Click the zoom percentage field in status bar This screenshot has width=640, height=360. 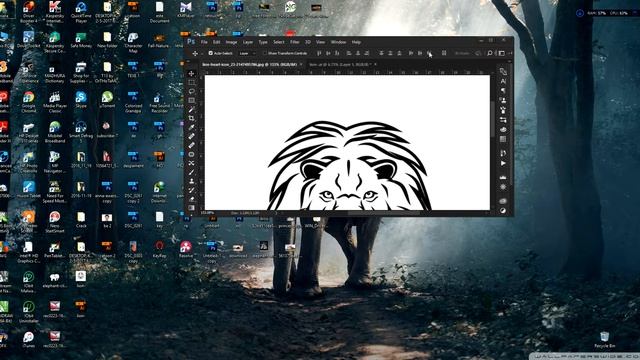[208, 213]
